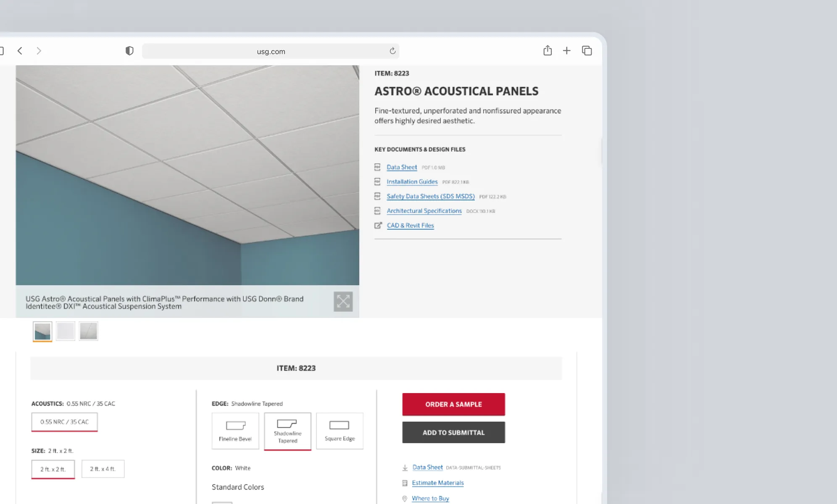Screen dimensions: 837x504
Task: Click the PDF icon beside Data Sheet
Action: 377,167
